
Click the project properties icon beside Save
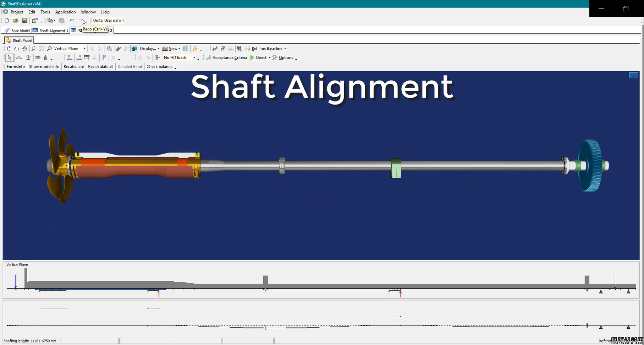tap(35, 21)
